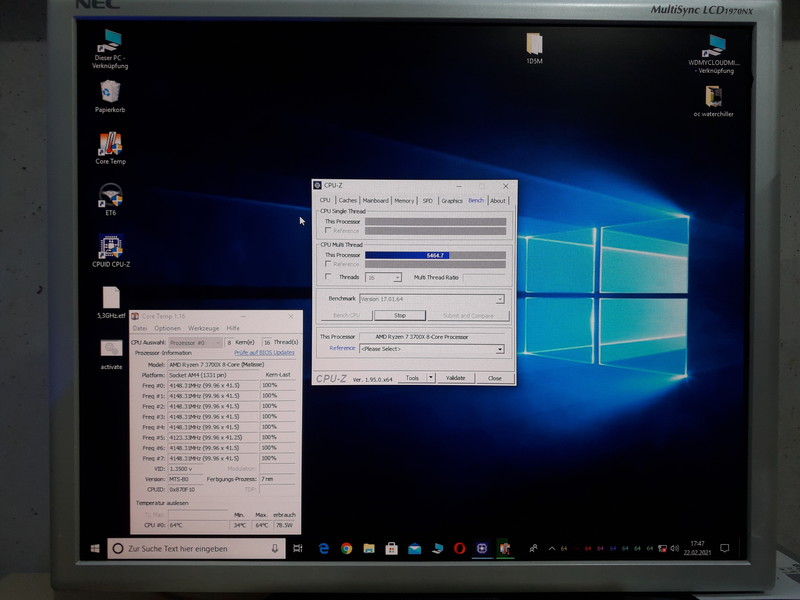Switch to CPU-Z via its taskbar icon

[482, 548]
